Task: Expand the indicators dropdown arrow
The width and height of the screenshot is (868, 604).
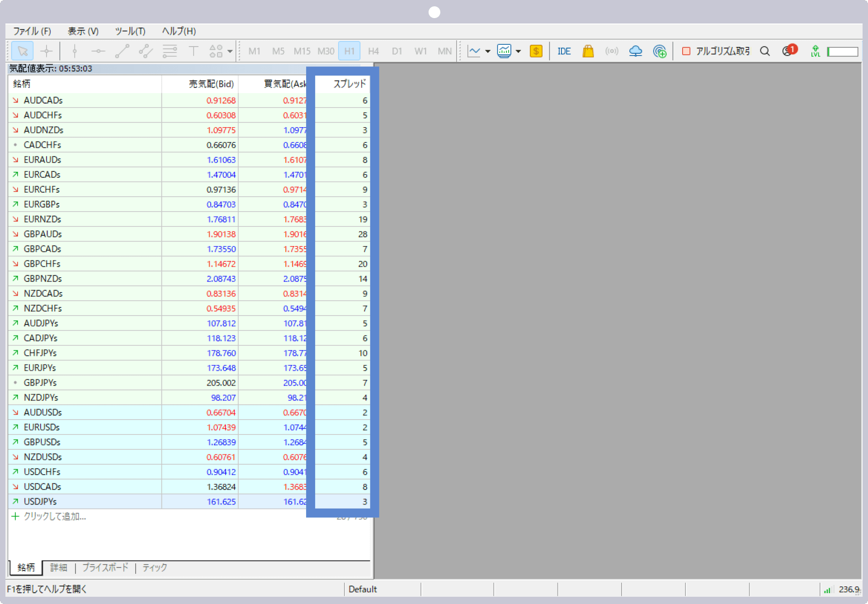Action: (519, 51)
